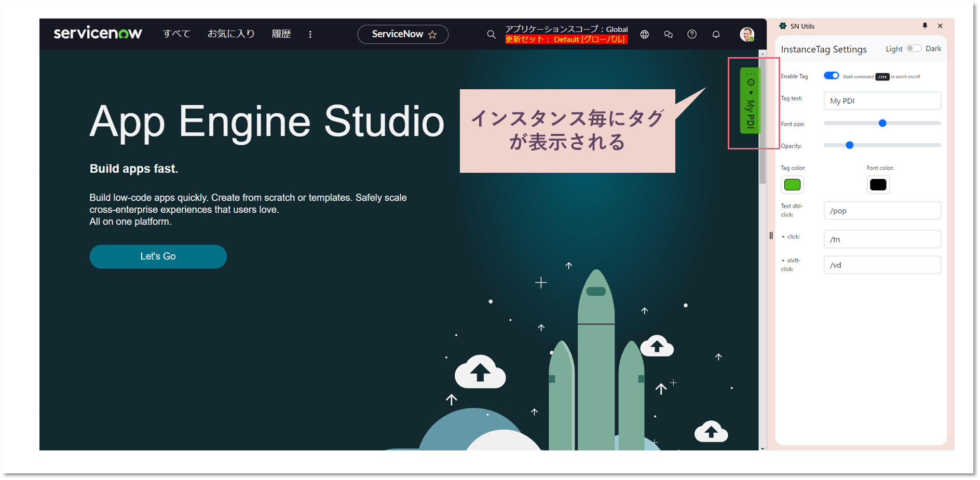Open the globe language selector icon
980x480 pixels.
[x=644, y=34]
